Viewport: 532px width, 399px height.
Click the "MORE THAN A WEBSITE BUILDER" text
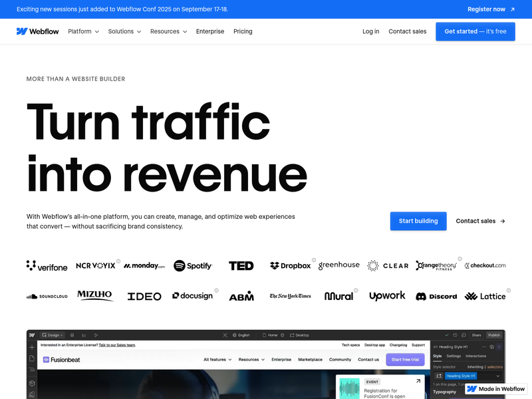(x=76, y=79)
